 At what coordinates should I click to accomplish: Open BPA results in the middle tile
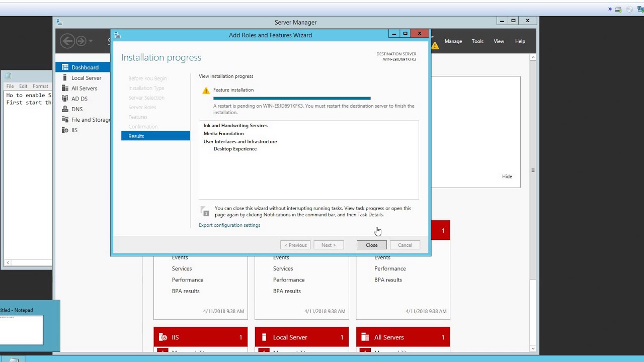coord(287,291)
